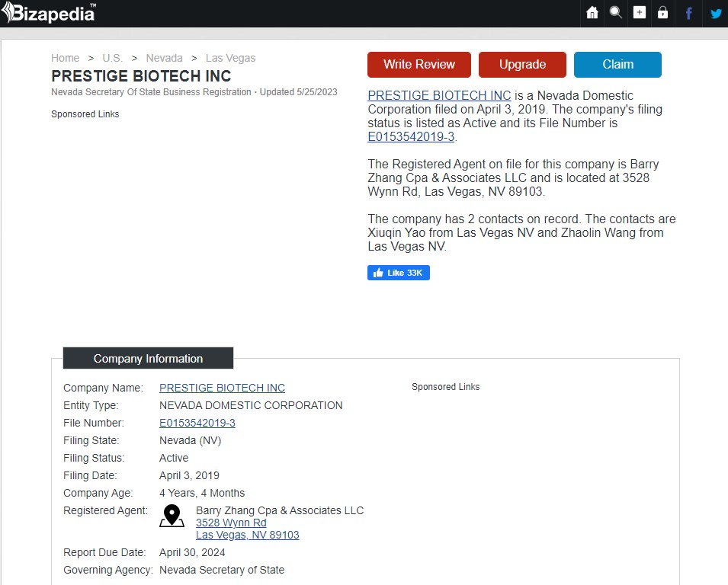Click the Bizapedia logo
Viewport: 728px width, 585px height.
click(x=49, y=12)
